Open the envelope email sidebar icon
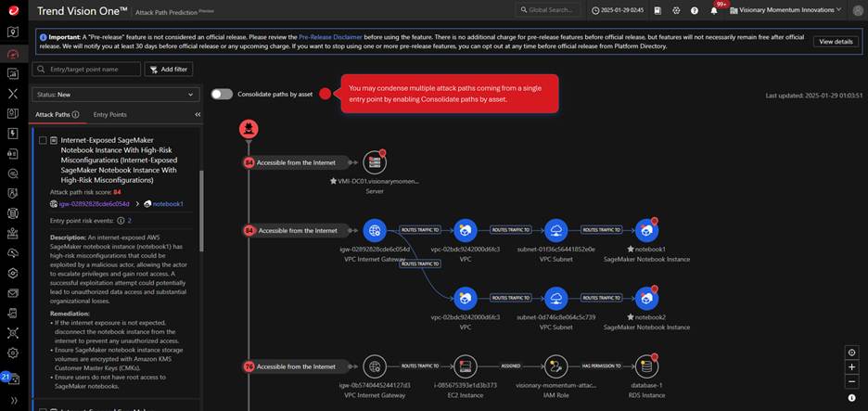The image size is (868, 411). pyautogui.click(x=13, y=293)
